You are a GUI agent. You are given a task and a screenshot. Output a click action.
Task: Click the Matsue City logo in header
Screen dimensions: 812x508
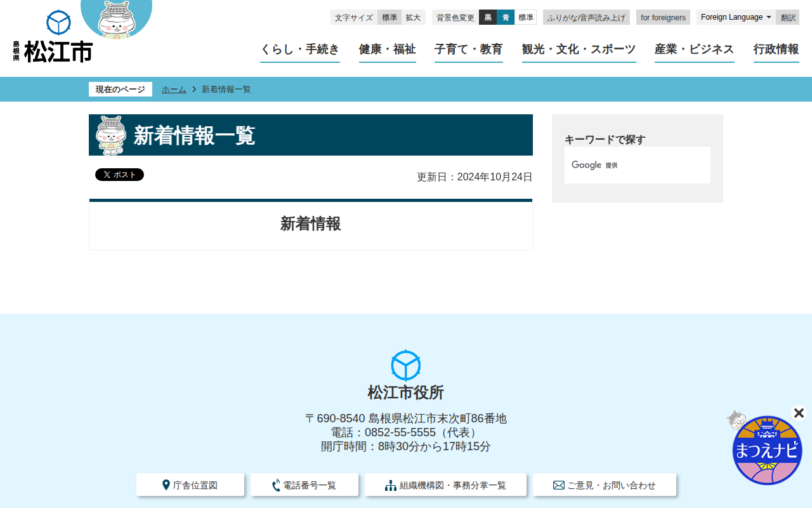(x=53, y=37)
